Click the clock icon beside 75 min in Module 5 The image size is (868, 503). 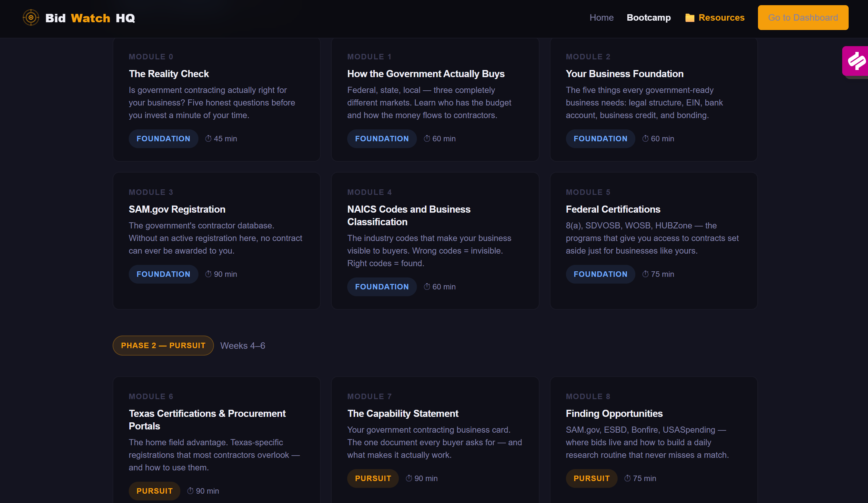tap(645, 274)
